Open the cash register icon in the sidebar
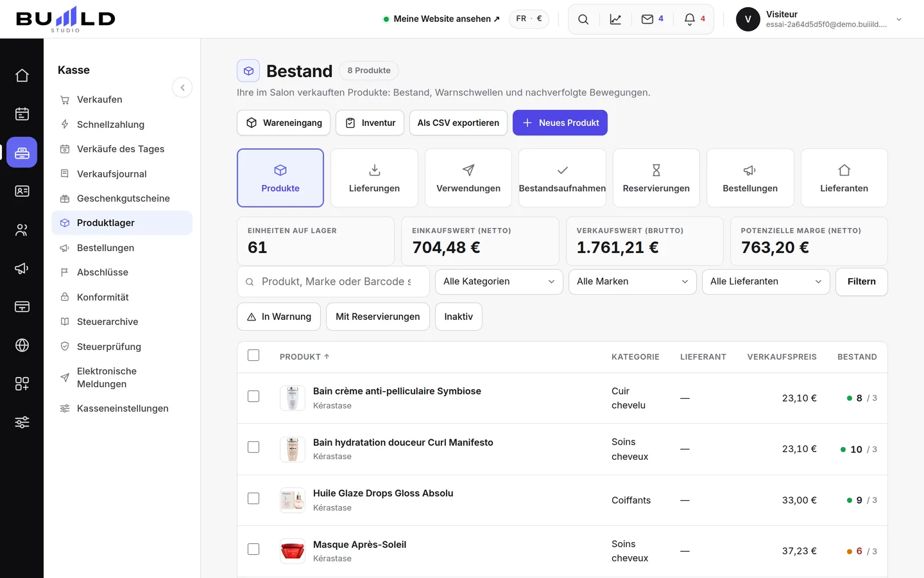This screenshot has width=924, height=578. (x=22, y=152)
